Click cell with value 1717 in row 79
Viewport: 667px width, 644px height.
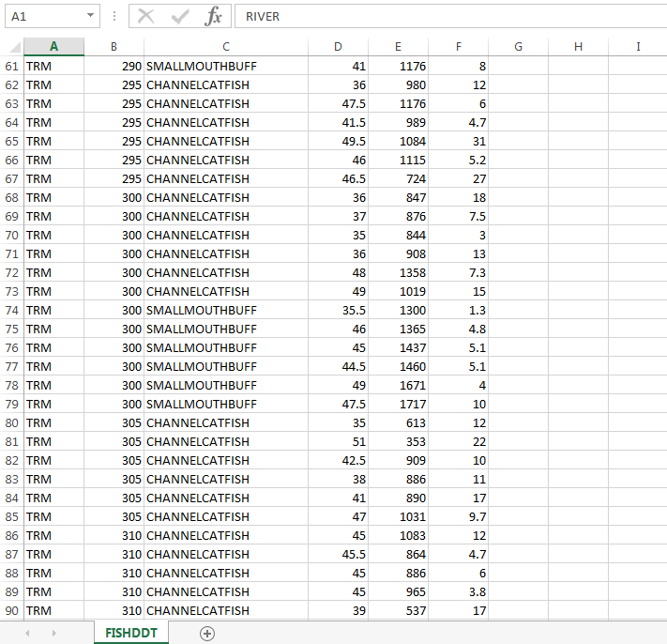click(x=399, y=405)
